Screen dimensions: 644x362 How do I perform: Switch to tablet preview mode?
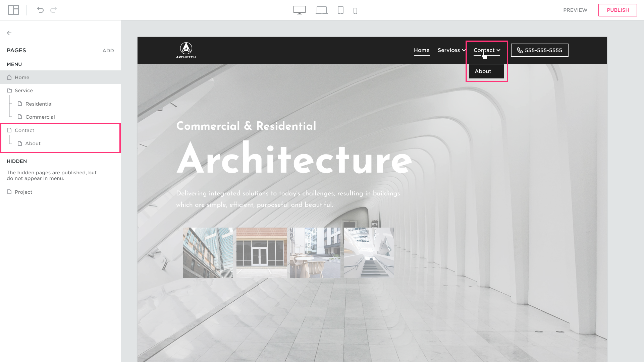(x=340, y=10)
